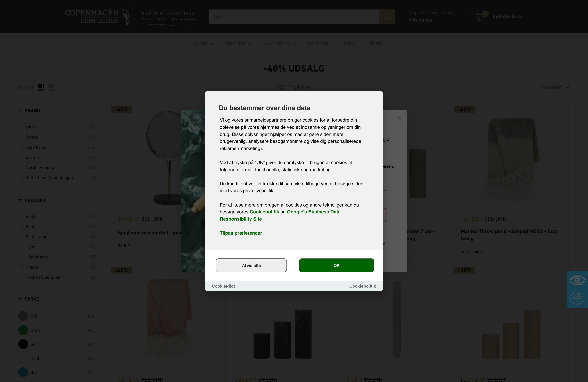Switch to list view icon
Screen dimensions: 588x382
point(51,87)
